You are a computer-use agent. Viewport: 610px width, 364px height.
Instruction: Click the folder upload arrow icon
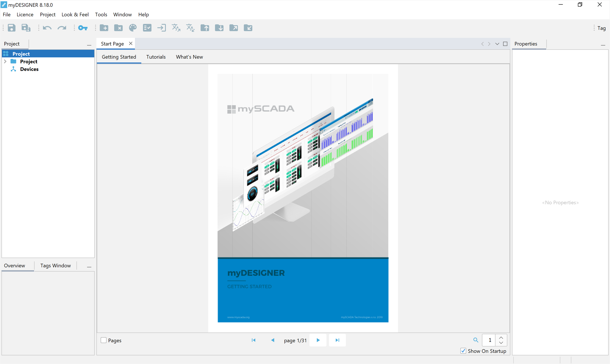tap(205, 28)
